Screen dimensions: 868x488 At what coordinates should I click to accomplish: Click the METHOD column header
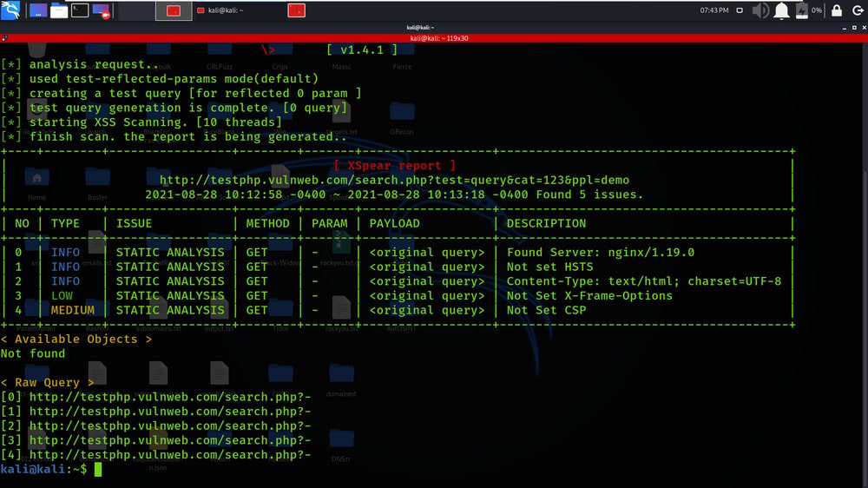tap(268, 223)
